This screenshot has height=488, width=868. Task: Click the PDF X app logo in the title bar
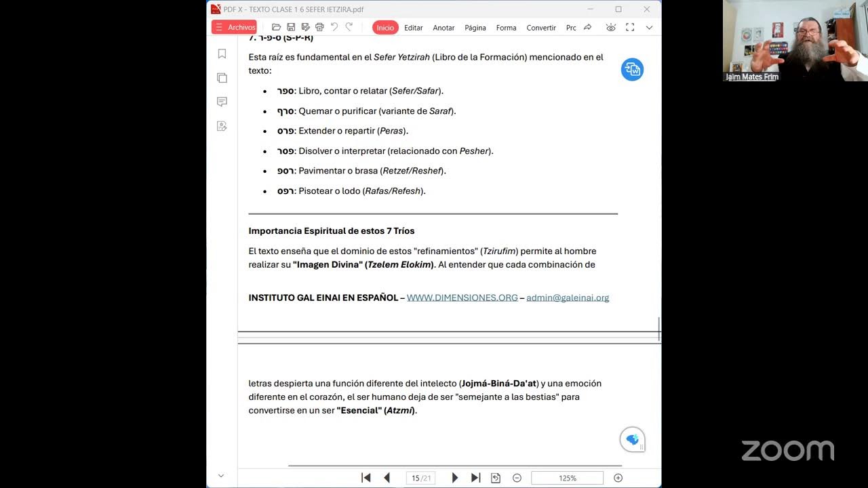point(216,9)
